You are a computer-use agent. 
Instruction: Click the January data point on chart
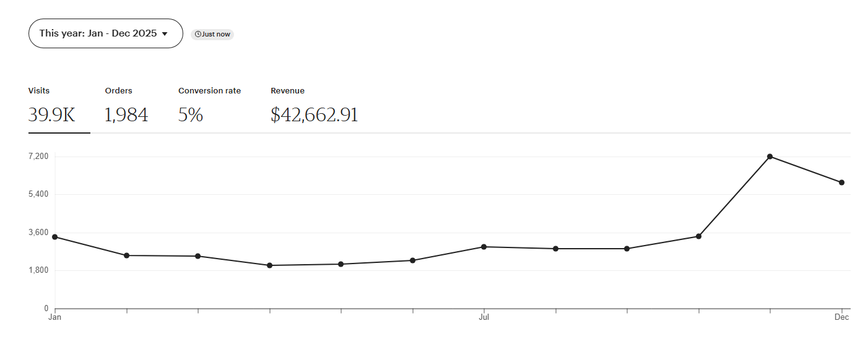[55, 237]
